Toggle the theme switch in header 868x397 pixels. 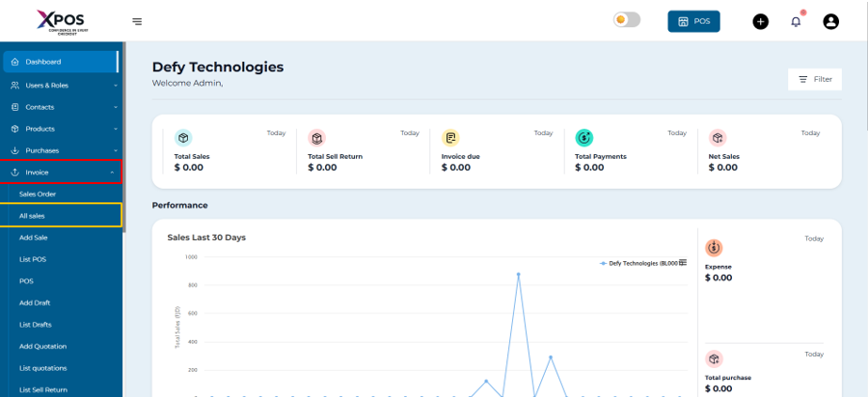coord(626,20)
